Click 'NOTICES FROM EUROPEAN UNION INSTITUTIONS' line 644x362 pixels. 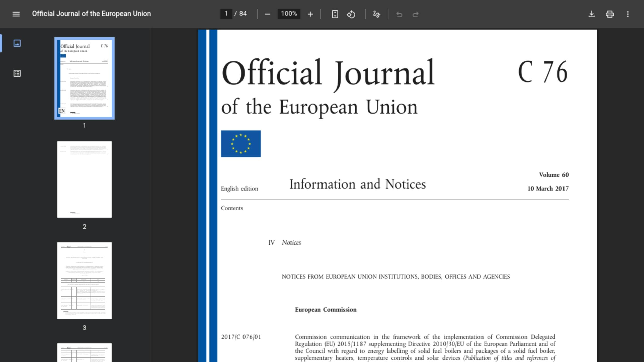point(396,277)
